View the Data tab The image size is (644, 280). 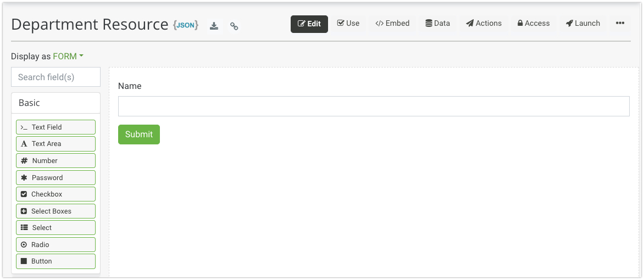437,24
